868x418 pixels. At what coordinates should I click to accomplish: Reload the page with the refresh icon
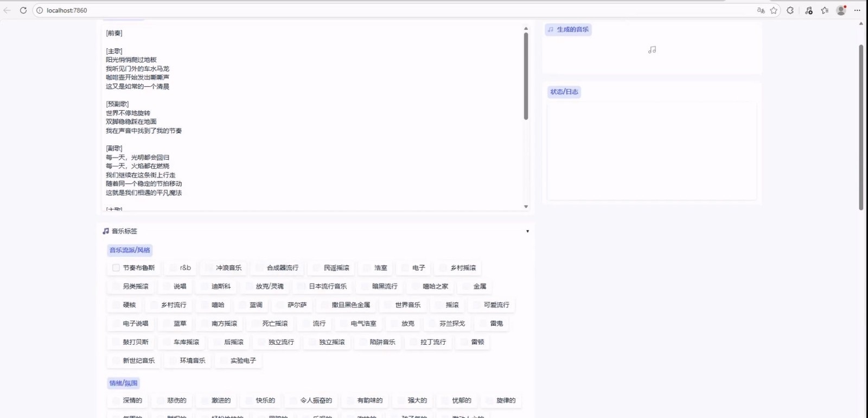coord(23,10)
